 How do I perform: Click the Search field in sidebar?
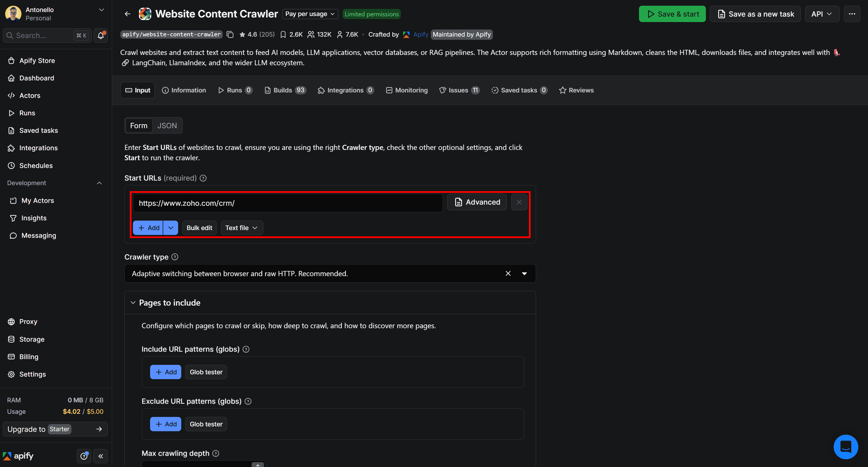tap(47, 35)
